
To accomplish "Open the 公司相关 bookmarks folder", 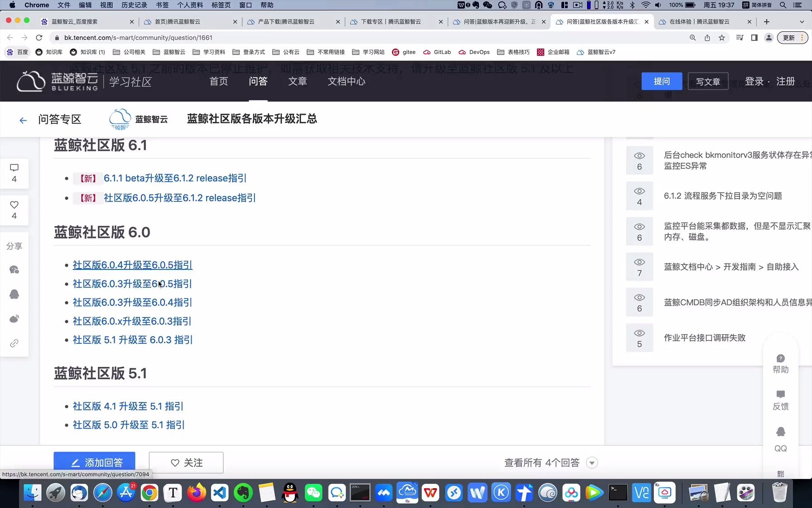I will (x=129, y=52).
